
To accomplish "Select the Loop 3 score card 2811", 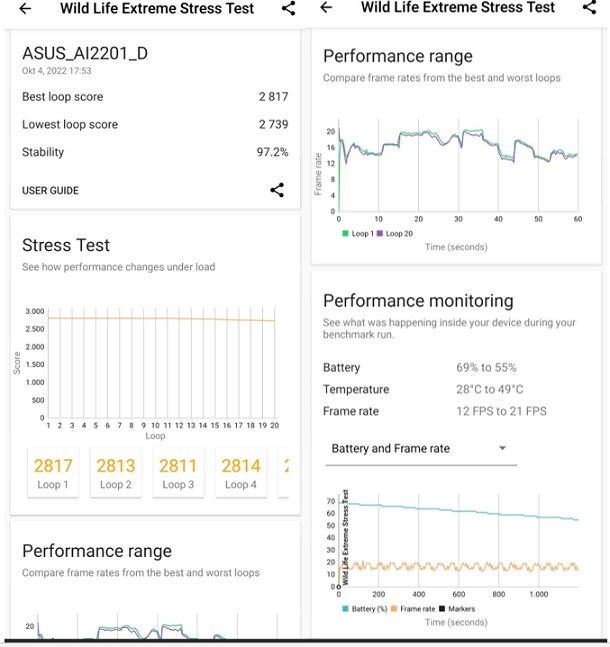I will click(x=178, y=473).
